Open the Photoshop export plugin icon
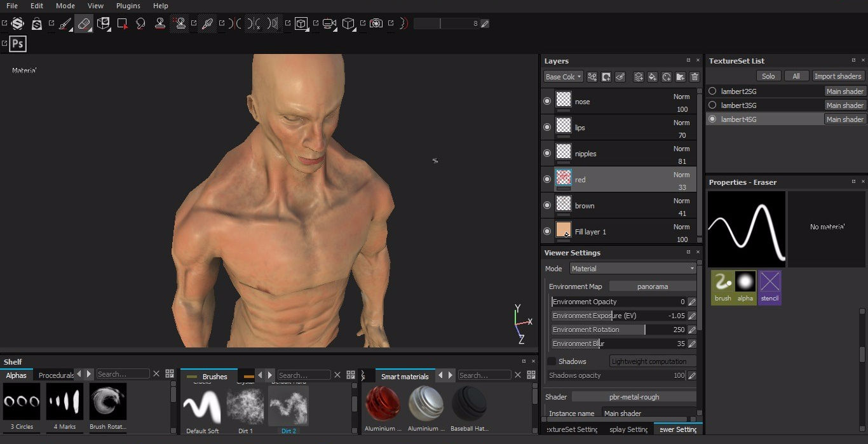The height and width of the screenshot is (444, 868). click(18, 43)
